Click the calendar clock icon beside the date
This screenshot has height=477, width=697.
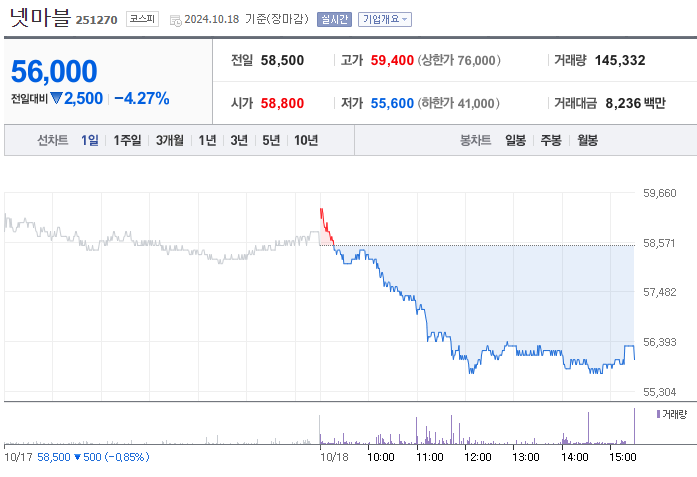(x=176, y=20)
